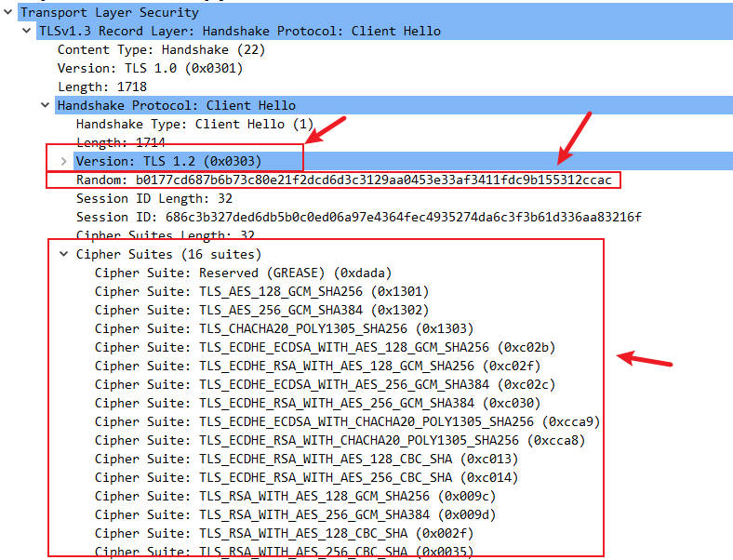Select cipher suite TLS_CHACHA20_POLY1305_SHA256 (0x1303)
Screen dimensions: 733x560
(285, 328)
